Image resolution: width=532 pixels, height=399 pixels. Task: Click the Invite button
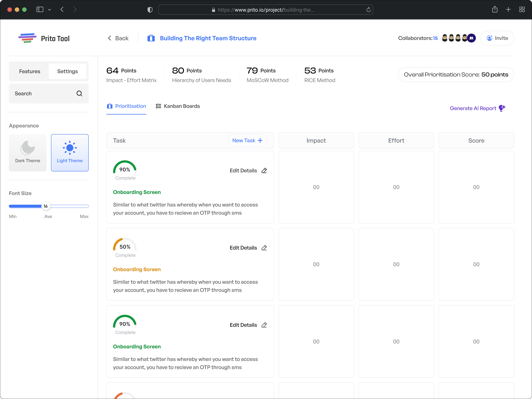(497, 38)
